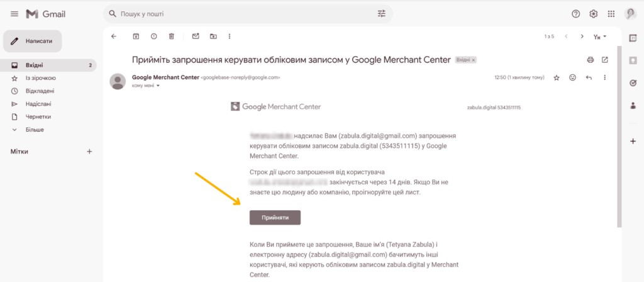Viewport: 644px width, 282px height.
Task: Remove the Вхідні label from email
Action: (x=473, y=60)
